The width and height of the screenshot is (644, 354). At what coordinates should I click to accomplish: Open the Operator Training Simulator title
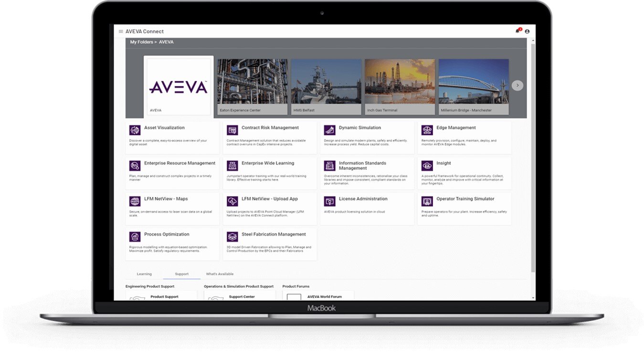pos(465,199)
